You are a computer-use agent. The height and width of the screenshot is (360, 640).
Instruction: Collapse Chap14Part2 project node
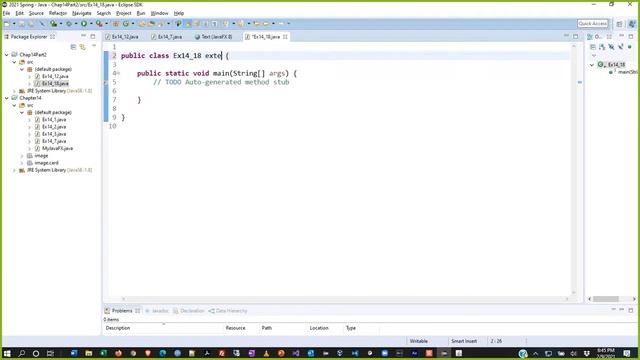[7, 55]
